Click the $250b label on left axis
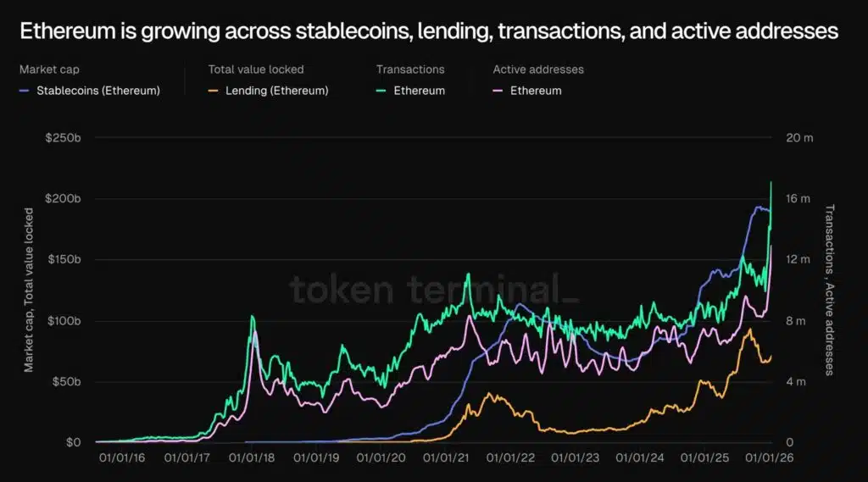Viewport: 868px width, 482px height. tap(63, 138)
